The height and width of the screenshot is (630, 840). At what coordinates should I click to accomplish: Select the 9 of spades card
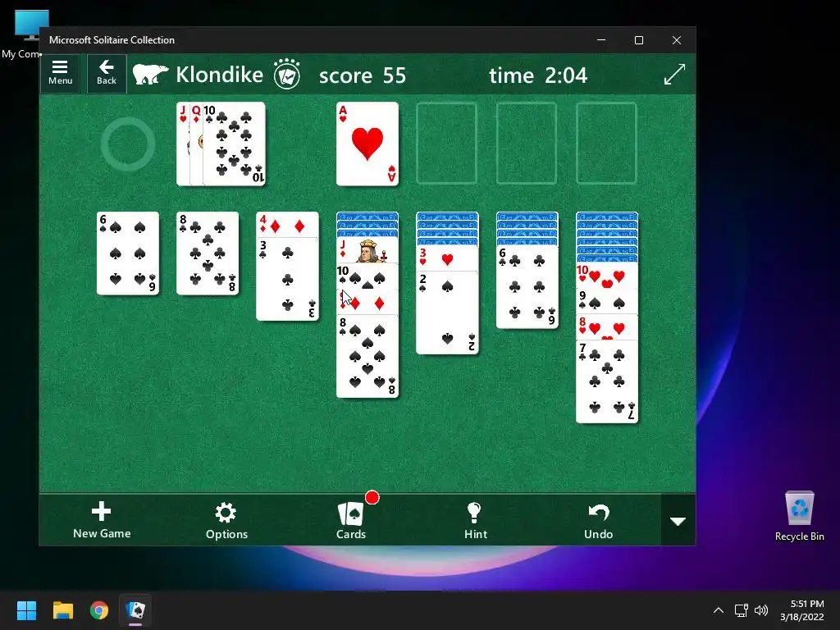click(607, 301)
